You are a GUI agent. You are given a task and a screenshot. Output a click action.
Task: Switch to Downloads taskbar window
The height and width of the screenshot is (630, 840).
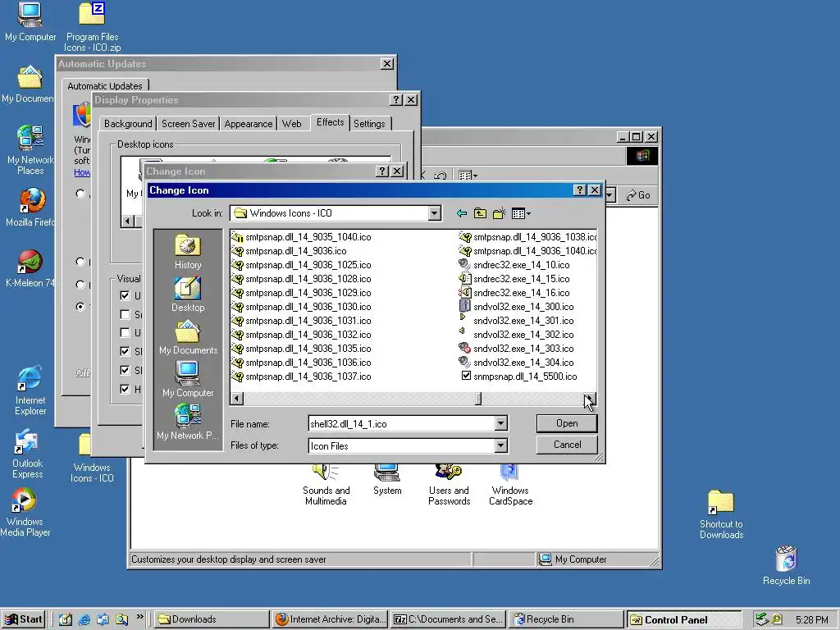(x=212, y=619)
